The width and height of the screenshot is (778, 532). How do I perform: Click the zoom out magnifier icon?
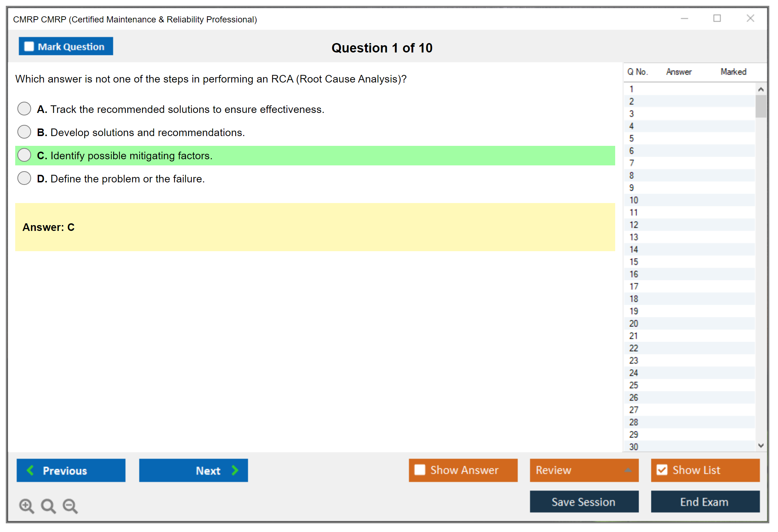[x=70, y=506]
